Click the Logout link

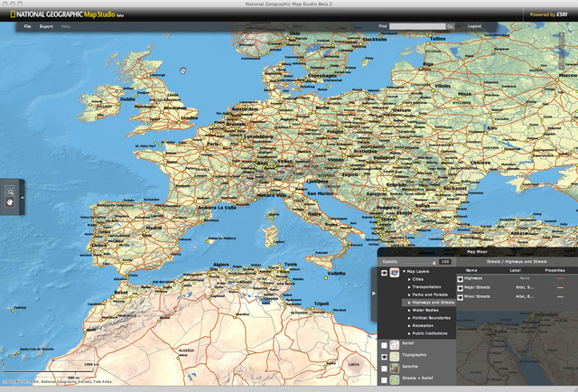click(x=474, y=26)
